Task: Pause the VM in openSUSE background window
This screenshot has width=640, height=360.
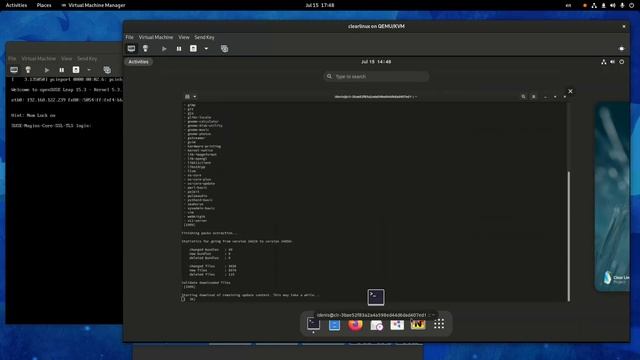Action: tap(62, 70)
